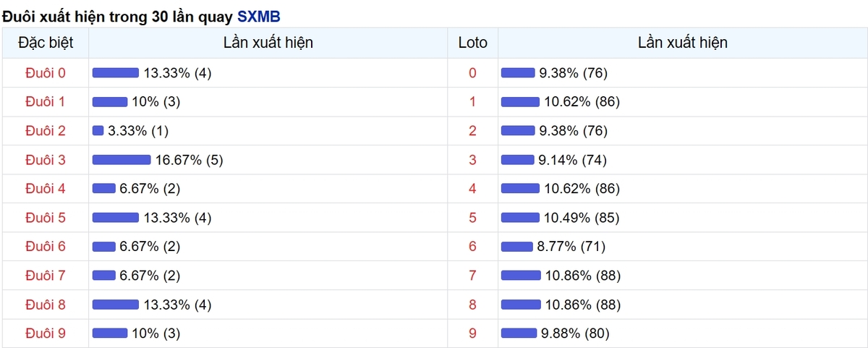Select the Đuôi 5 label
Viewport: 868px width, 348px height.
click(x=45, y=218)
